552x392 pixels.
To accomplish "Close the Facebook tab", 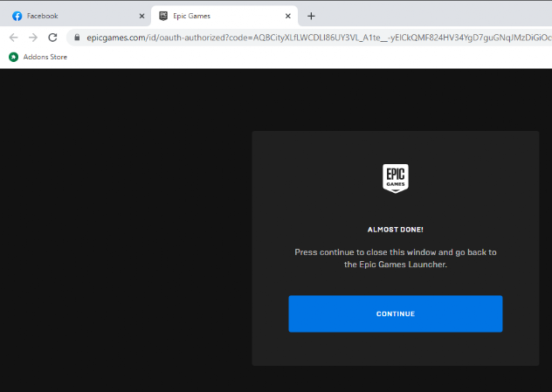I will (141, 17).
